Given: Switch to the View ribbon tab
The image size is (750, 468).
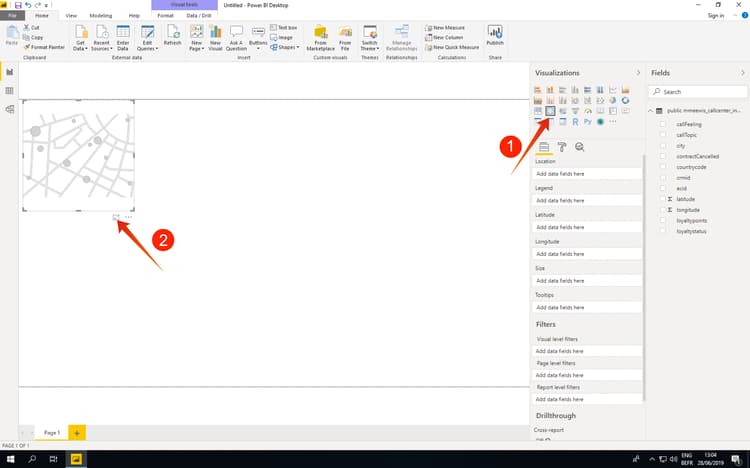Looking at the screenshot, I should (71, 16).
